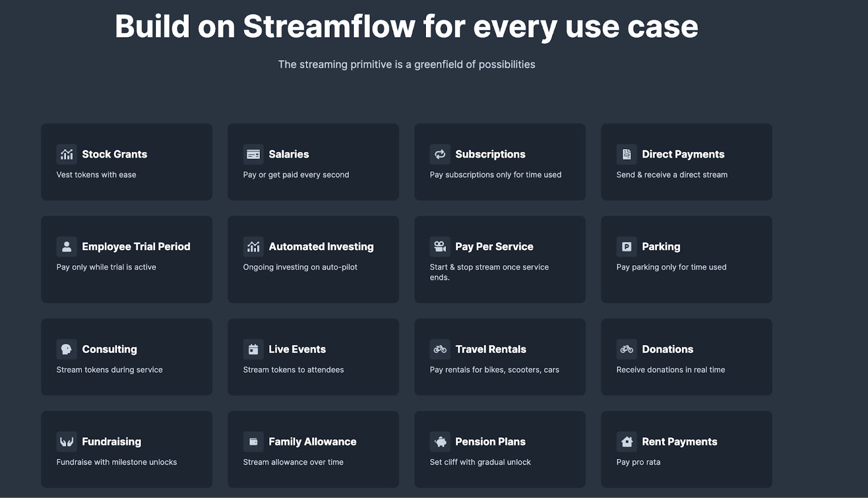Select the Parking P icon
868x498 pixels.
pos(627,246)
